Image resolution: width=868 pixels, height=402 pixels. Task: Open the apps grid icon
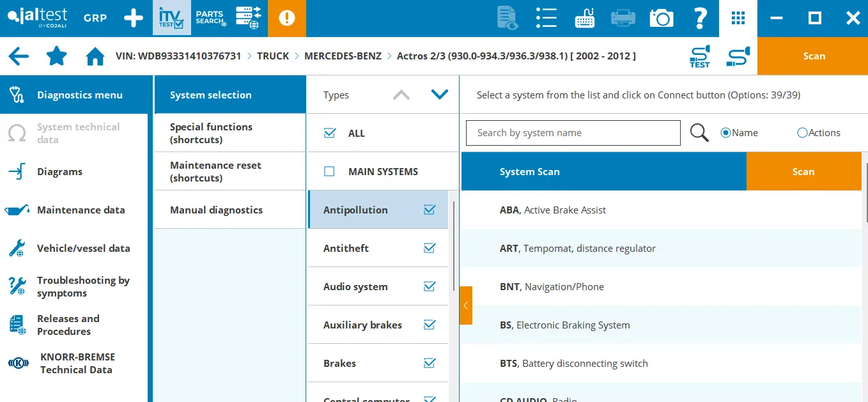coord(738,18)
